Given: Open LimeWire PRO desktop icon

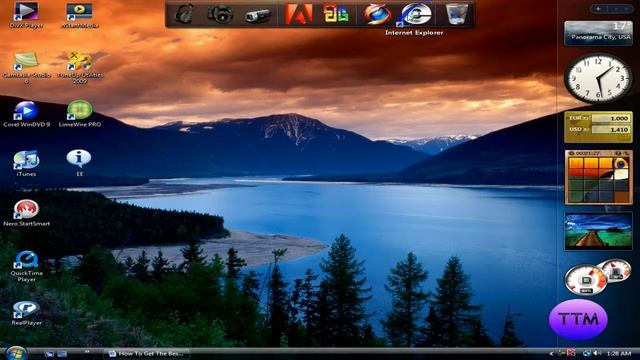Looking at the screenshot, I should point(80,114).
